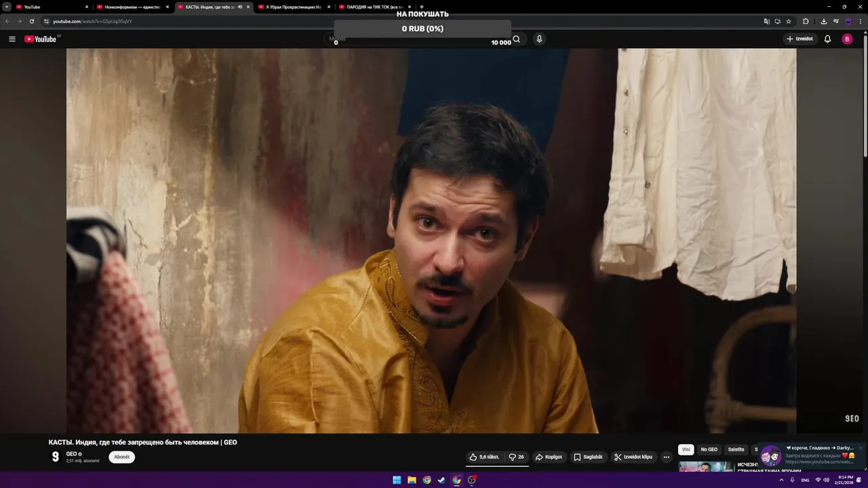Close the Нонконформизм tab

click(167, 7)
